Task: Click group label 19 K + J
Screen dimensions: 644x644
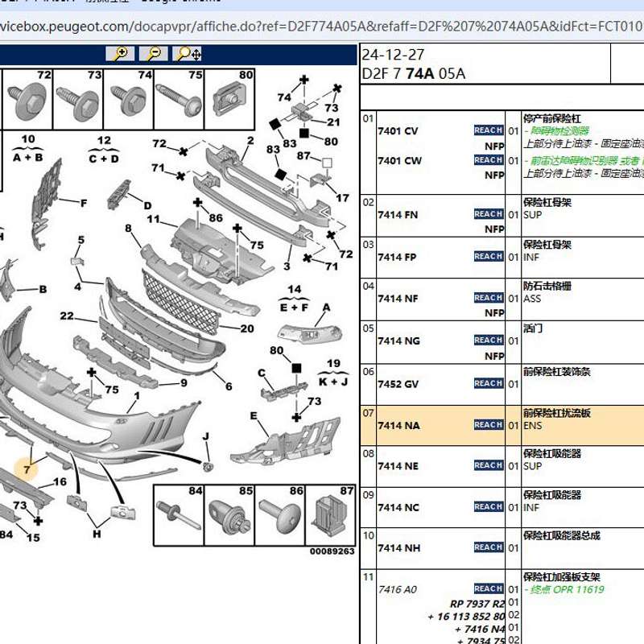Action: 333,373
